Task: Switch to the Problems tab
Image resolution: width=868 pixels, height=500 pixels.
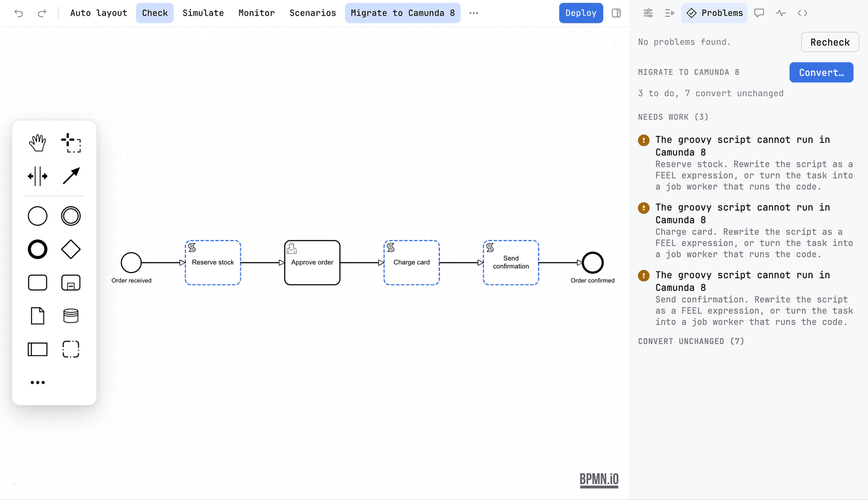Action: pos(714,13)
